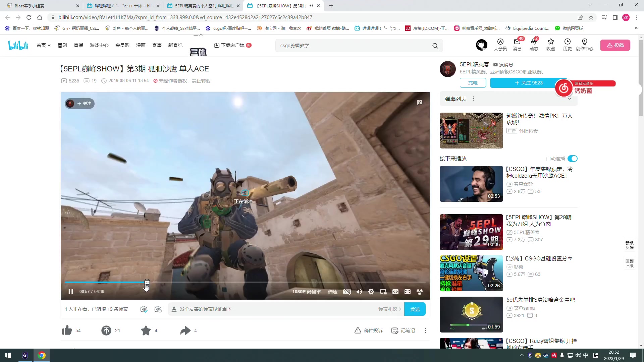Click 回到旧版 side button
Screen dimensions: 644x362
[630, 263]
